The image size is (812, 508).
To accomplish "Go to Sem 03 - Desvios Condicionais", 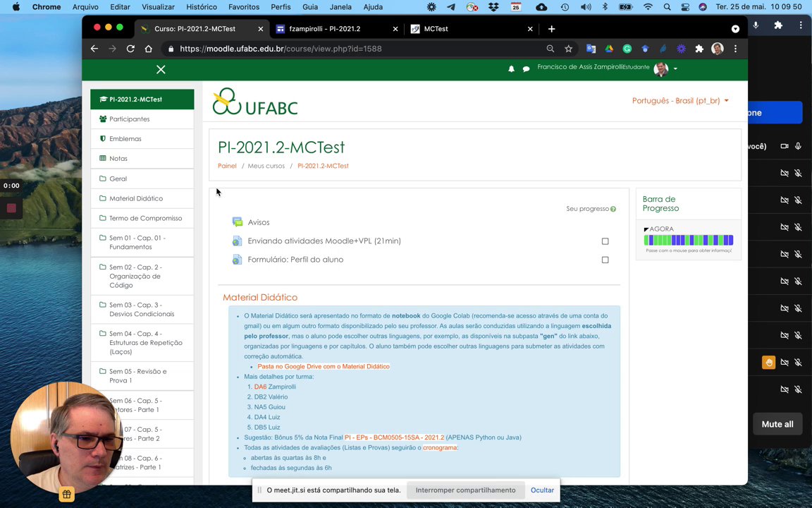I will point(142,310).
